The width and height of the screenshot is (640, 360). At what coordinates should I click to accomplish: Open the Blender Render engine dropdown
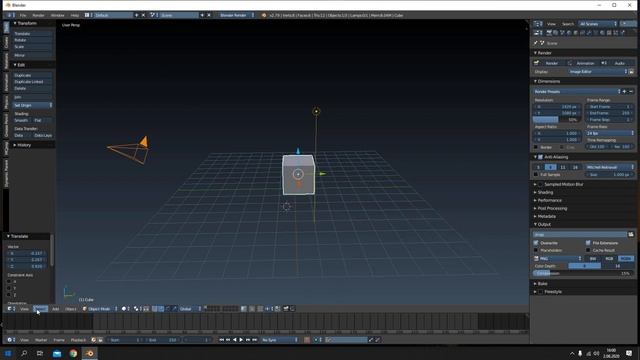tap(236, 15)
